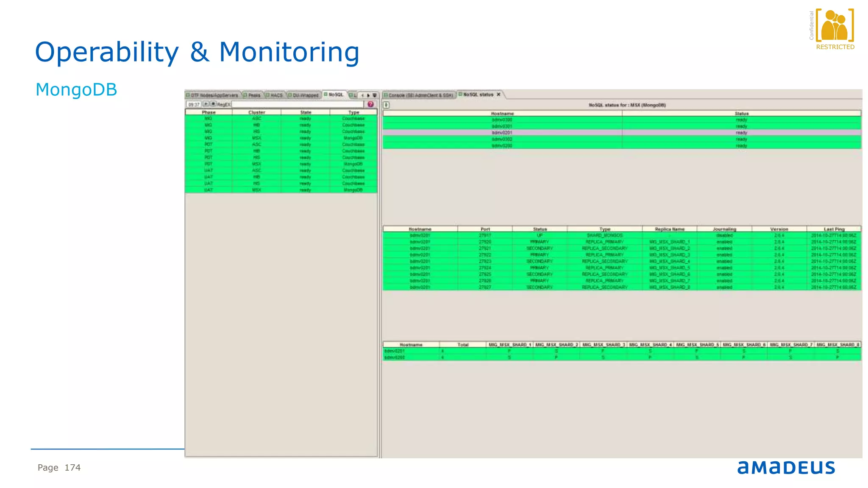Select the MIG ASC Couchbase row
Screen dimensions: 868x488
[281, 119]
